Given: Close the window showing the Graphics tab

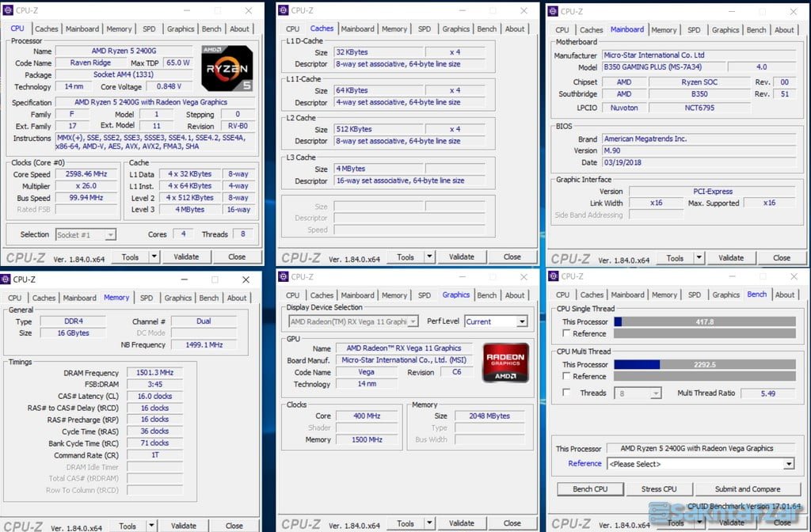Looking at the screenshot, I should tap(523, 276).
